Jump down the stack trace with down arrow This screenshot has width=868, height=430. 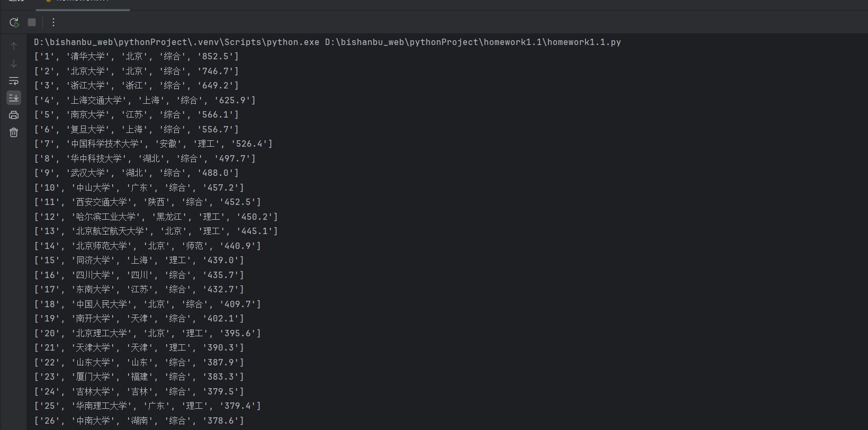pos(14,64)
